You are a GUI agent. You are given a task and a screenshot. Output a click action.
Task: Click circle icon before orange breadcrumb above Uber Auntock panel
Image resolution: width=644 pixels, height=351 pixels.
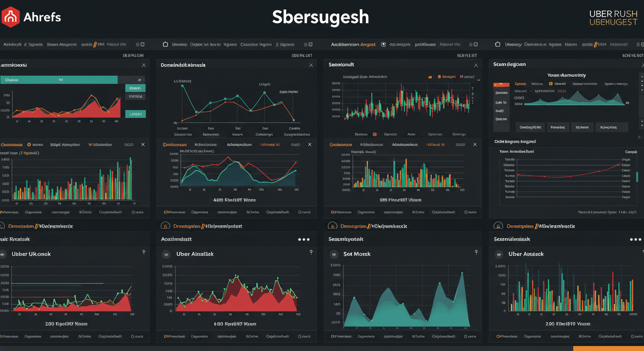point(498,226)
